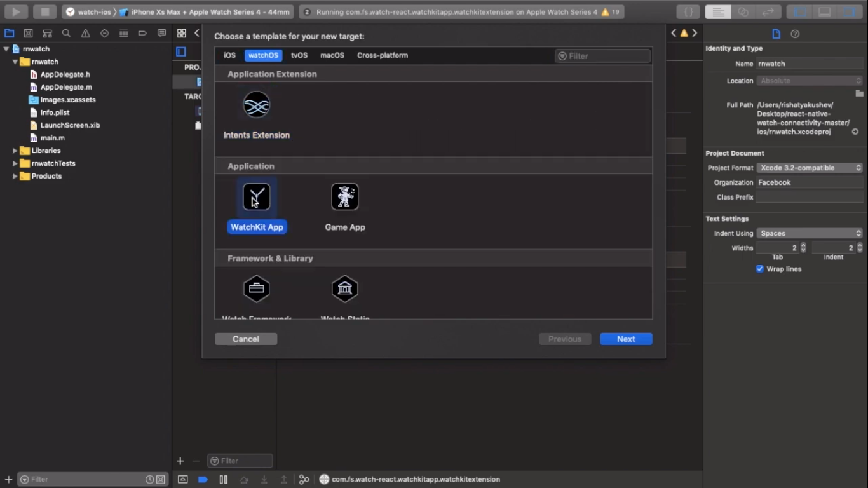Open the Report navigator icon
868x488 pixels.
pos(161,33)
